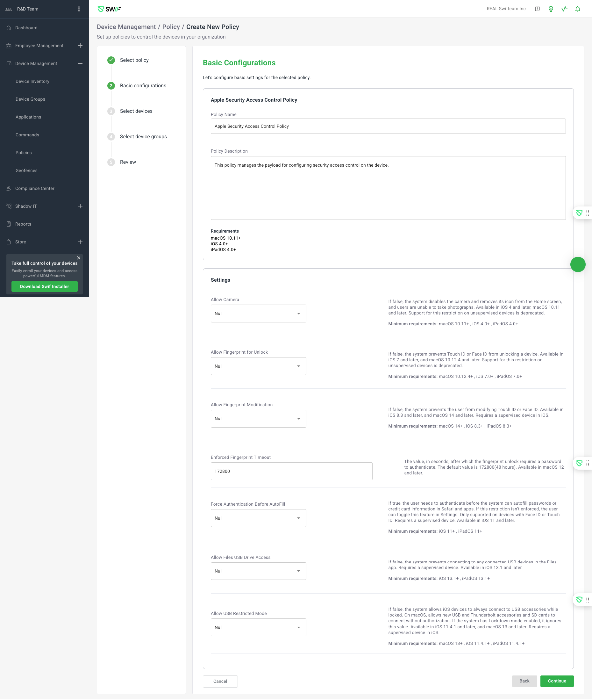The image size is (592, 700).
Task: Open the activity pulse icon
Action: [x=564, y=9]
